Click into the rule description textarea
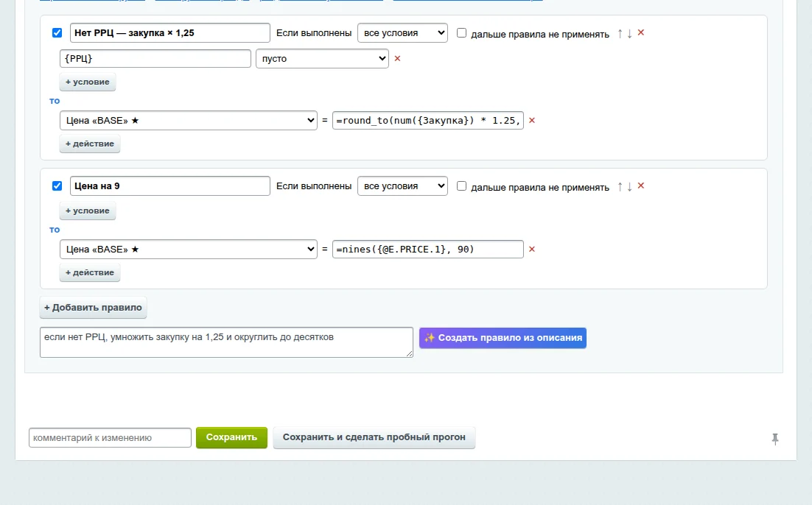 pyautogui.click(x=226, y=342)
